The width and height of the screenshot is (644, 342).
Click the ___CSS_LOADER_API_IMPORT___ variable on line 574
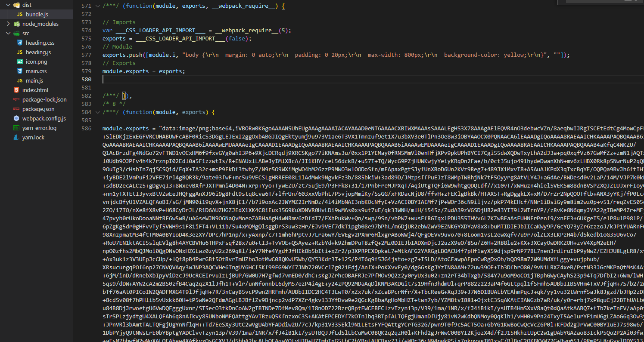click(x=160, y=31)
